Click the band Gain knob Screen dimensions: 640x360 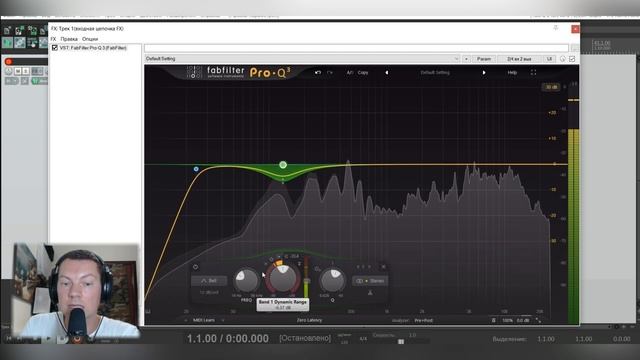tap(283, 278)
